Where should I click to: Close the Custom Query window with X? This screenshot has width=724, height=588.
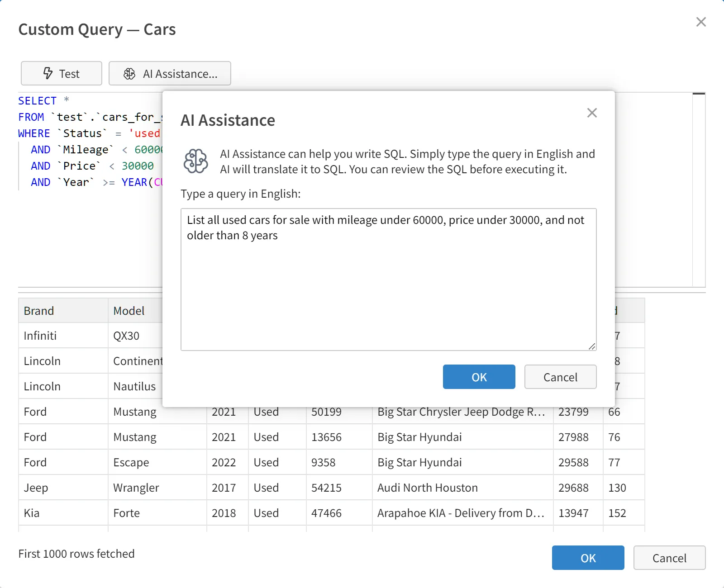(x=701, y=22)
